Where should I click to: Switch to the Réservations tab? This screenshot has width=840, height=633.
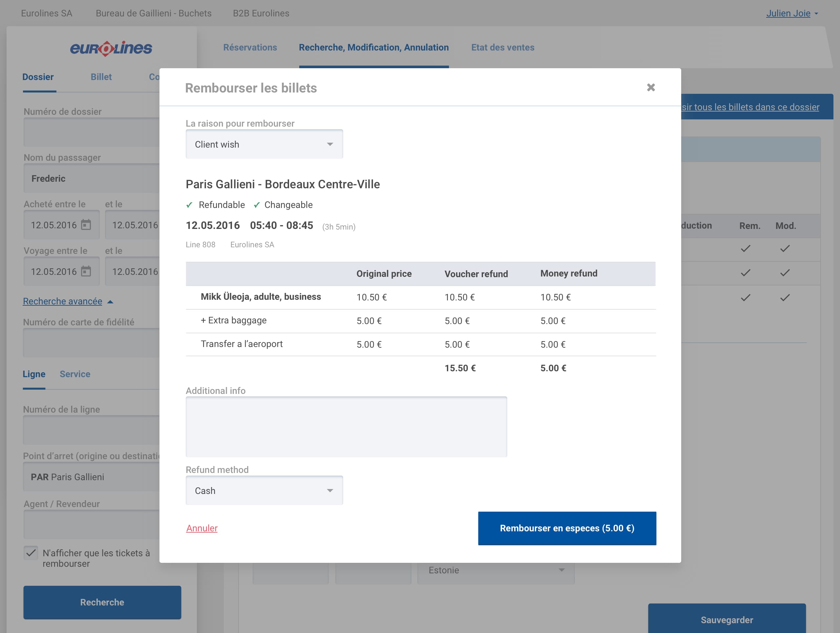(x=250, y=48)
